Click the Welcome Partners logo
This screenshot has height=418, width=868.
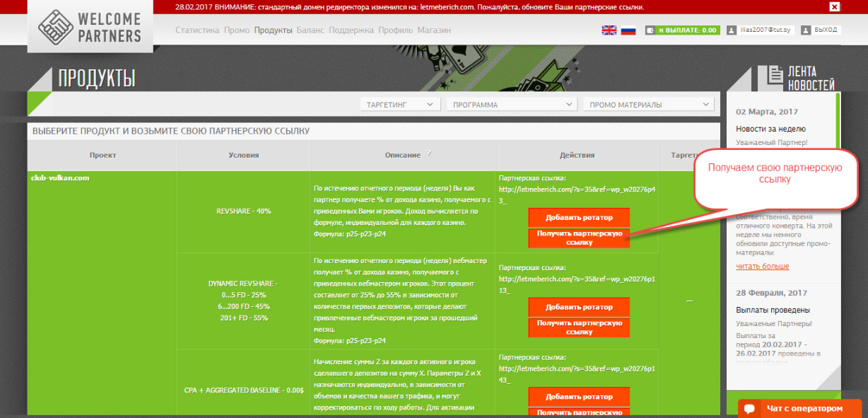(x=90, y=27)
